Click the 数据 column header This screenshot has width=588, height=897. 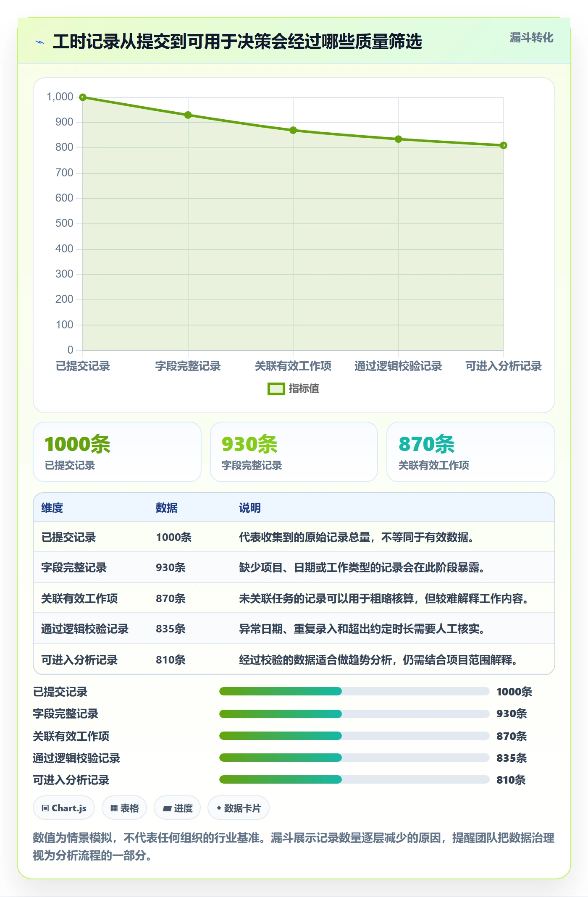coord(167,508)
